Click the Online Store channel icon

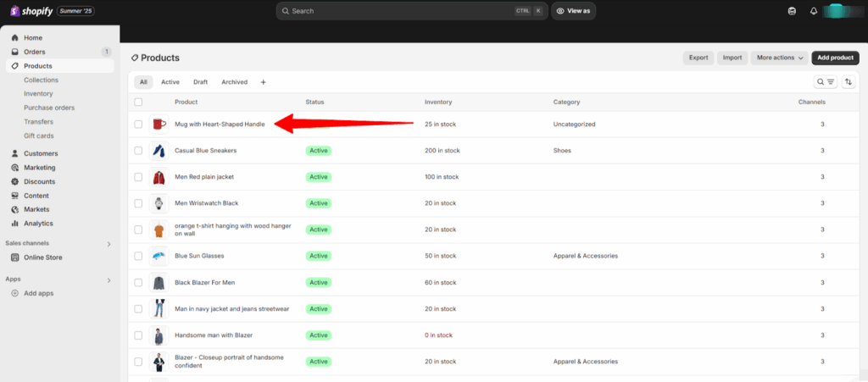click(15, 257)
